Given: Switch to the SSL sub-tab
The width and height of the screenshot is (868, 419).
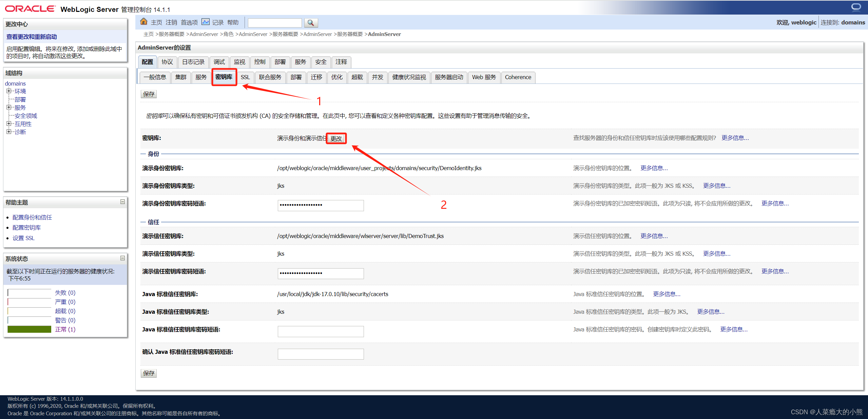Looking at the screenshot, I should [x=245, y=77].
